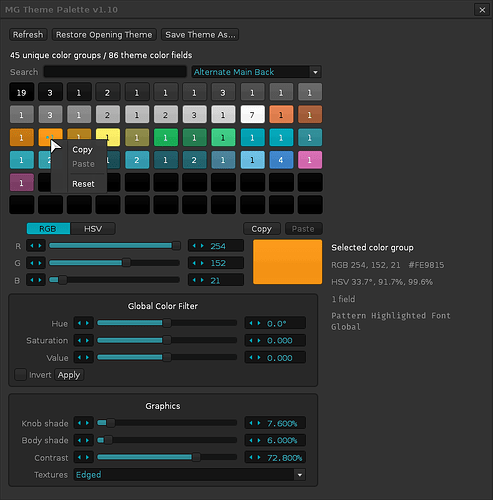Click Save Theme As... button
The image size is (493, 500).
[200, 35]
